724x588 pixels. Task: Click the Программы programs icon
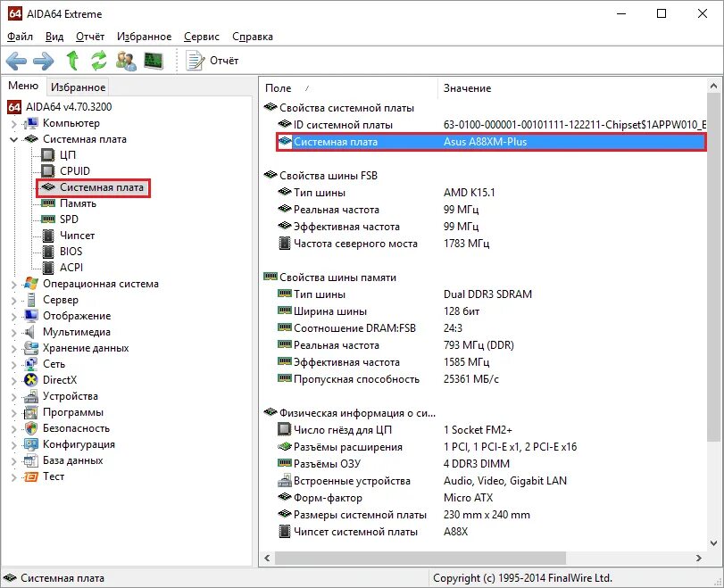31,412
